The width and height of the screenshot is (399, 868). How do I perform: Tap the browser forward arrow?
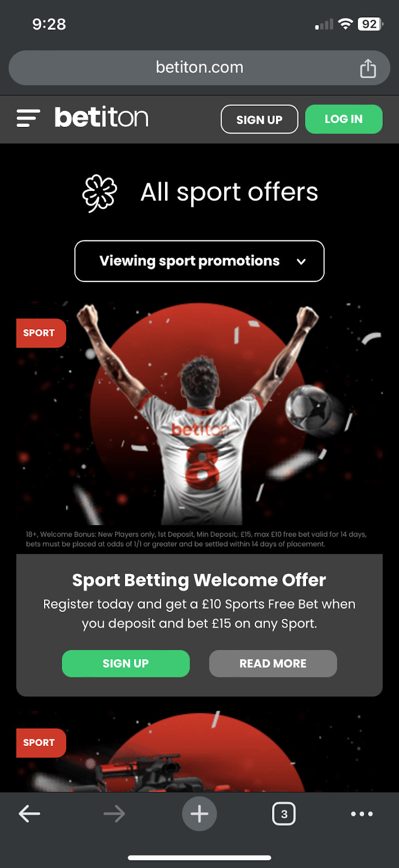(x=114, y=813)
